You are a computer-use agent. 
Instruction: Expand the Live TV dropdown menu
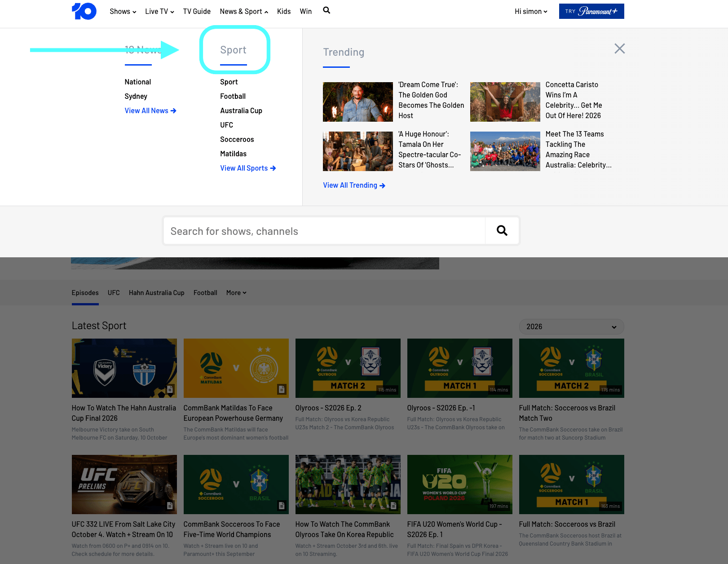coord(159,12)
